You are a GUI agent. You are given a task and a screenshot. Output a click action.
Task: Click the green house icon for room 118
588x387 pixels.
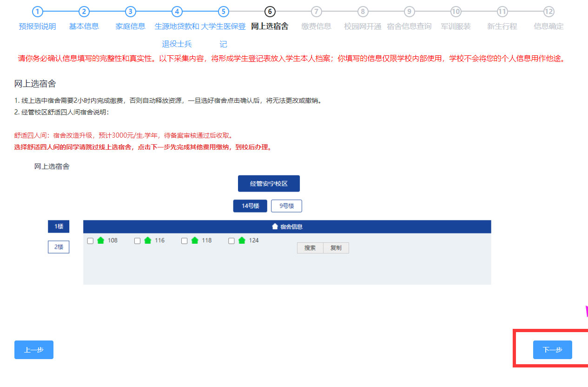[195, 240]
